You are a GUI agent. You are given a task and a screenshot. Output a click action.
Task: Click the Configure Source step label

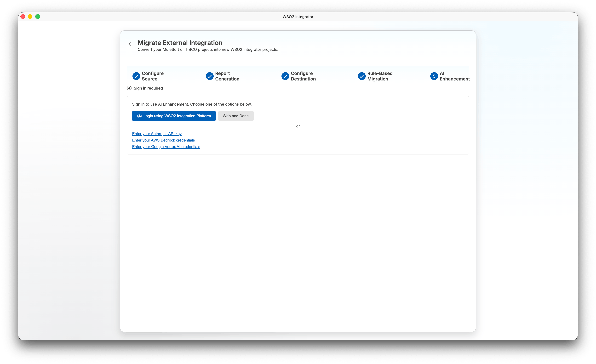click(153, 76)
